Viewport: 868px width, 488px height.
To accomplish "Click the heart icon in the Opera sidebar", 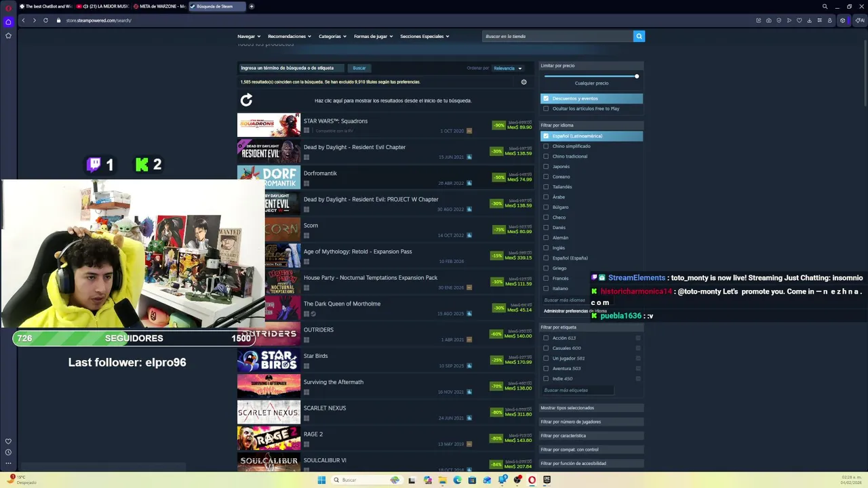I will point(8,441).
